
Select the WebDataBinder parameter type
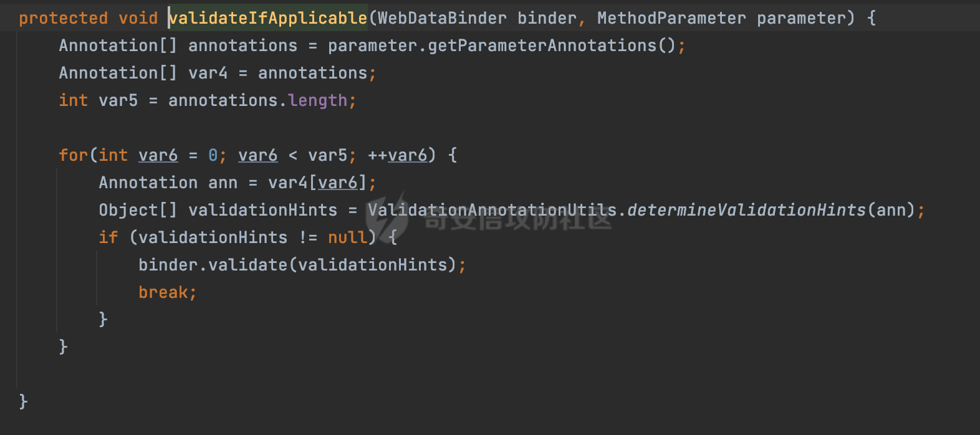click(x=442, y=18)
